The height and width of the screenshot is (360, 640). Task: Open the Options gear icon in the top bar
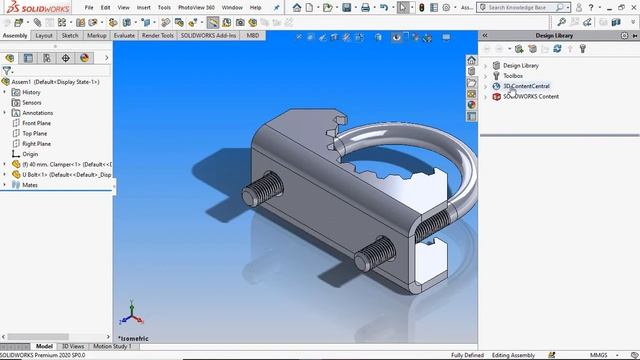447,7
